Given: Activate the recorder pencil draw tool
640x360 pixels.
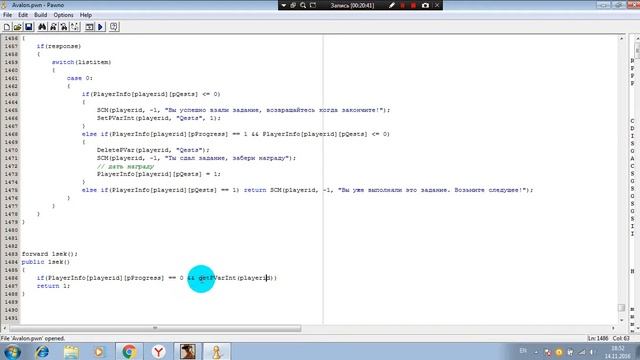Looking at the screenshot, I should [392, 5].
